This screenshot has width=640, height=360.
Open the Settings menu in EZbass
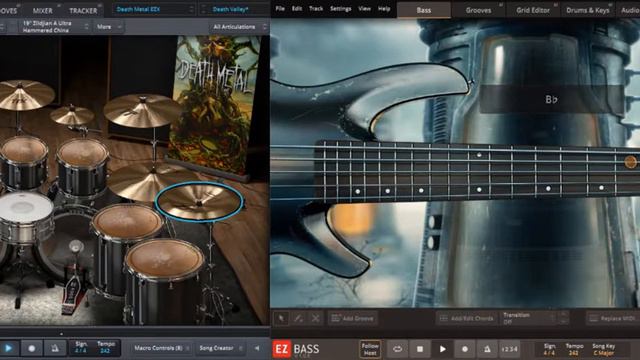(340, 9)
